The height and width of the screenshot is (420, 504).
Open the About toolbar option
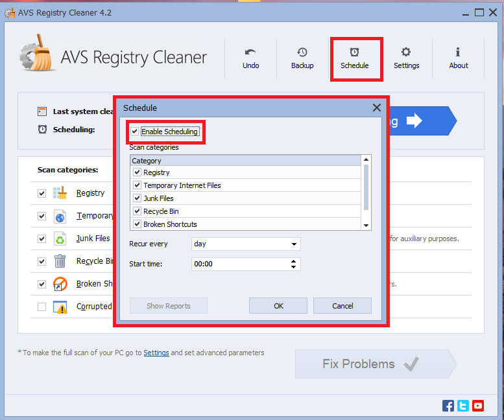click(x=459, y=58)
